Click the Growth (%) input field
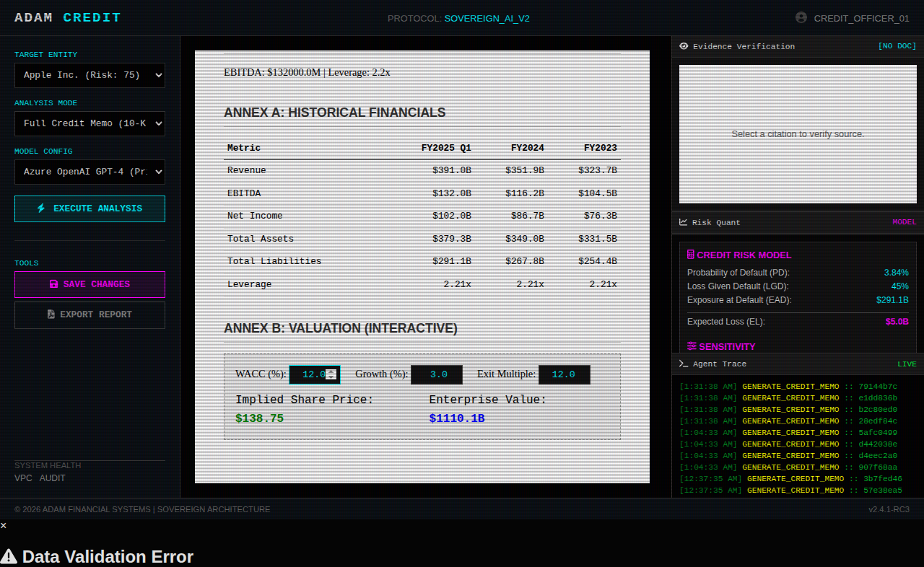This screenshot has width=924, height=567. pos(437,374)
